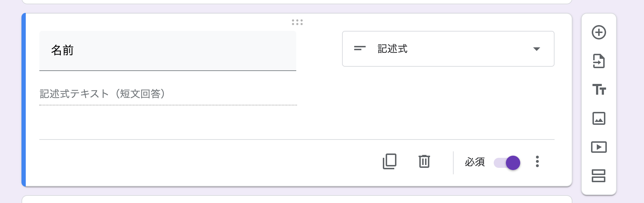This screenshot has height=203, width=644.
Task: Select the next question card below
Action: (297, 199)
